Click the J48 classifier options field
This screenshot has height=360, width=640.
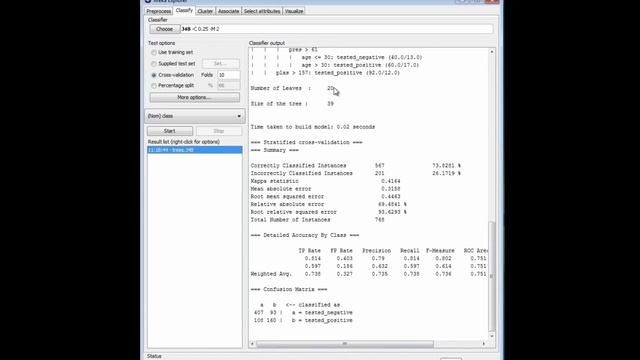point(337,29)
